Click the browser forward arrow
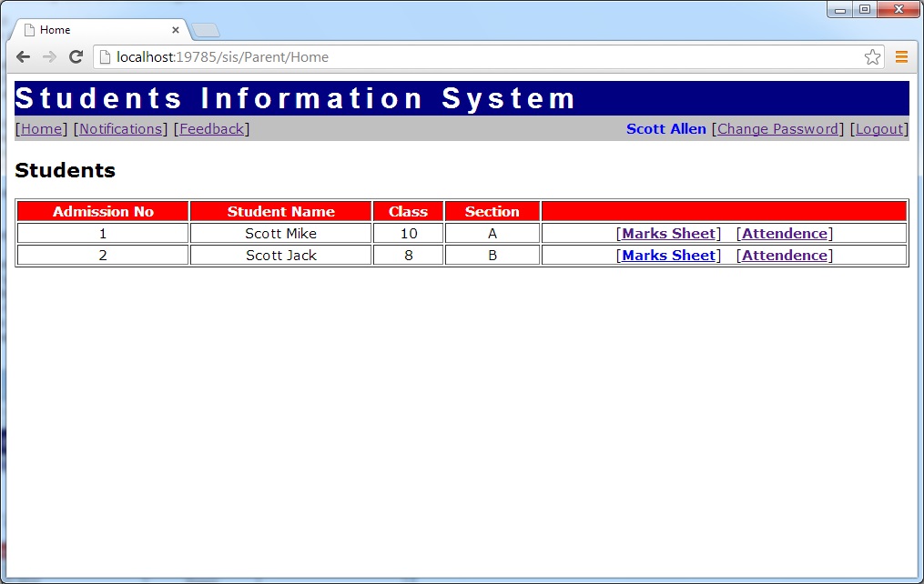Viewport: 924px width, 584px height. pos(49,57)
